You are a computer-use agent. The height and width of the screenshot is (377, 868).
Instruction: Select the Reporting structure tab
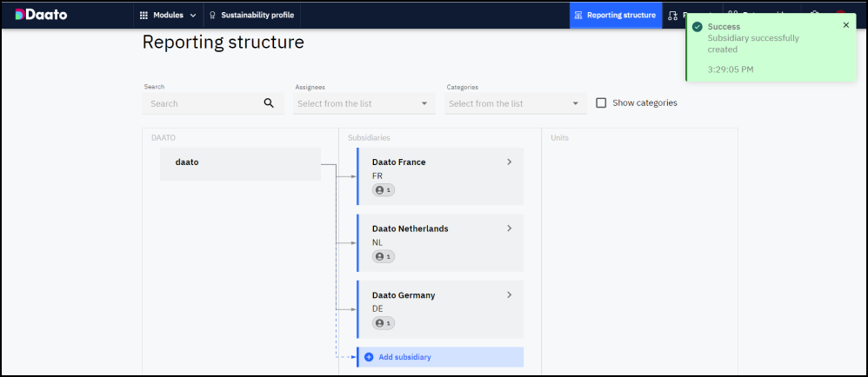coord(616,15)
